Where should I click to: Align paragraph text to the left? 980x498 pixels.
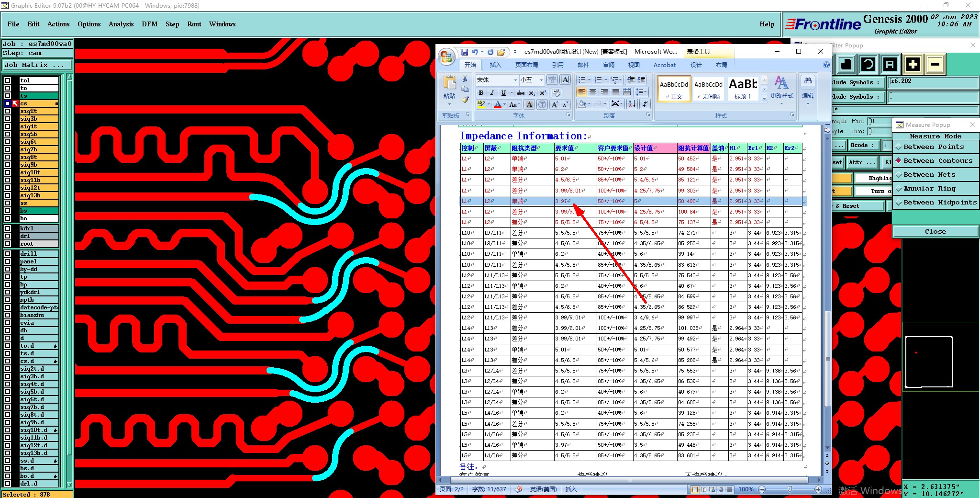pos(582,92)
